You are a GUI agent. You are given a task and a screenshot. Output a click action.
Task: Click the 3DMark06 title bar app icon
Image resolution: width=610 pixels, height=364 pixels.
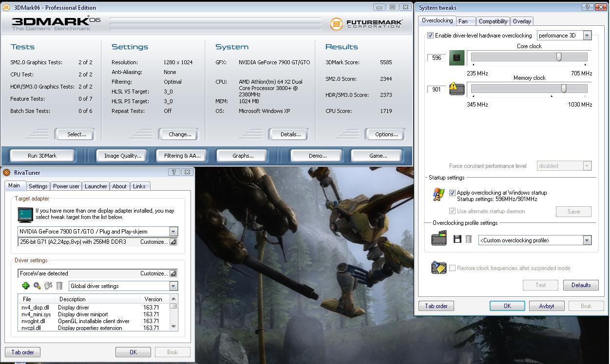[x=6, y=7]
